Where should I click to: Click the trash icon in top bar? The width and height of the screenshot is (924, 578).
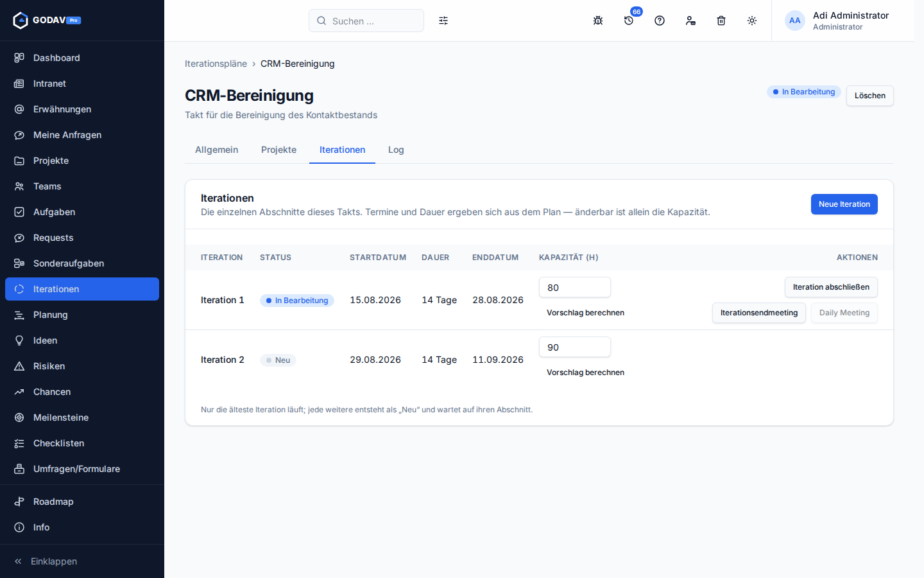pyautogui.click(x=721, y=21)
